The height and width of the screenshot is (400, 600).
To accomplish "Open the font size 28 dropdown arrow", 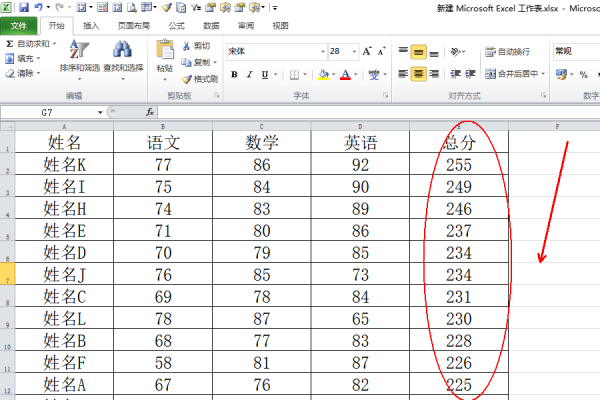I will coord(354,52).
